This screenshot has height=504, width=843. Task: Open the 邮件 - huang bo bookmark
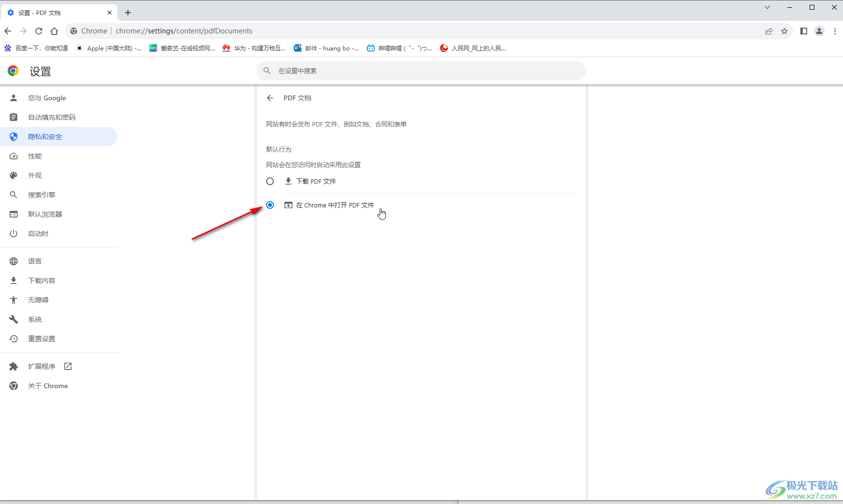[326, 48]
